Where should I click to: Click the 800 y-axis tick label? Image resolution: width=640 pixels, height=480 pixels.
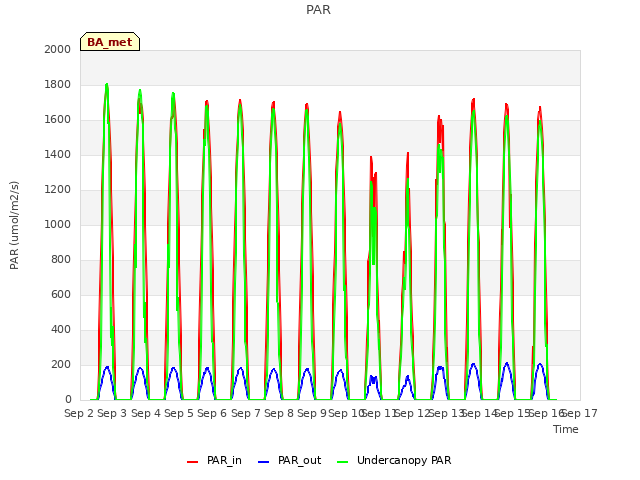tap(61, 260)
